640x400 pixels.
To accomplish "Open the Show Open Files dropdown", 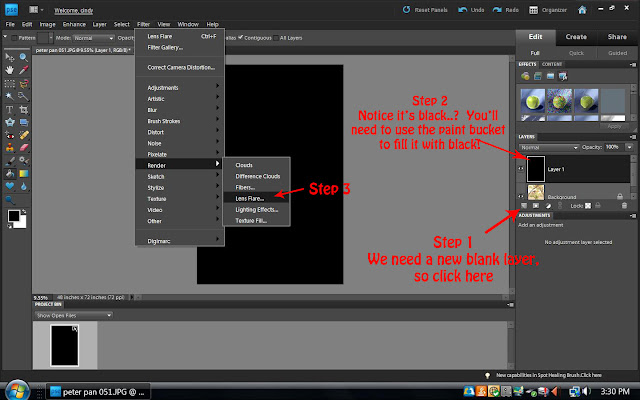I will pos(73,315).
